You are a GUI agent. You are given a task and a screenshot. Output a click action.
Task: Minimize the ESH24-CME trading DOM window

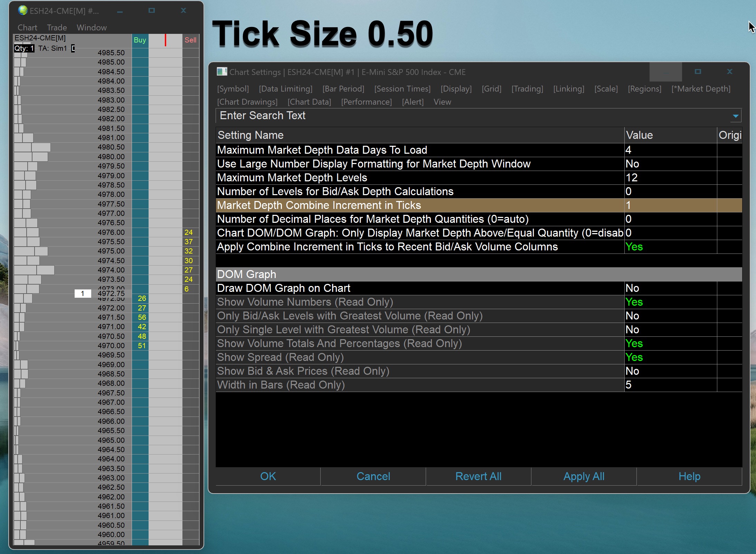pyautogui.click(x=120, y=11)
